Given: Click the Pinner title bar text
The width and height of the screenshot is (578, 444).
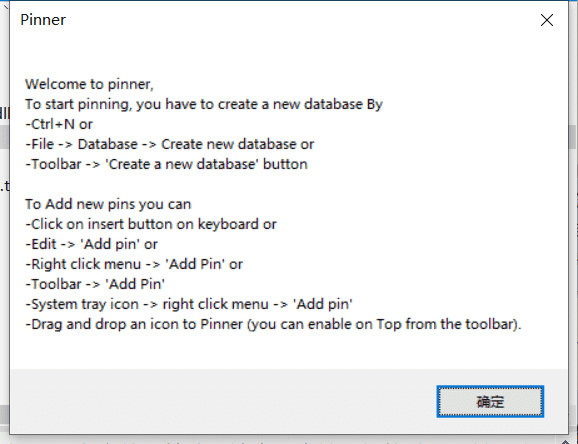Looking at the screenshot, I should (43, 20).
